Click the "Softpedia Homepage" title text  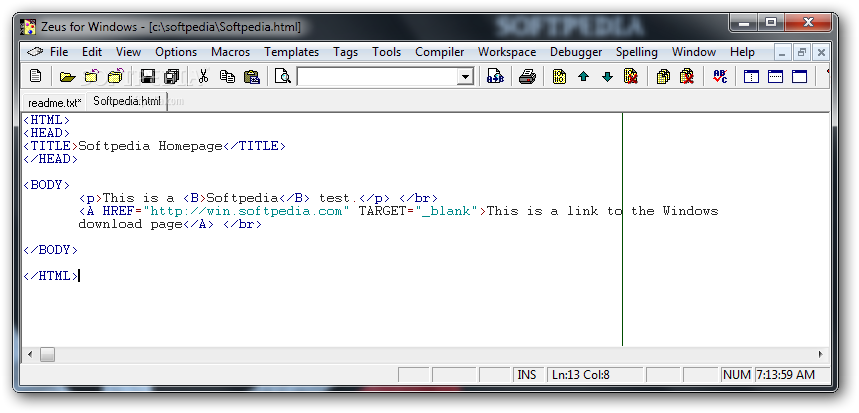[x=151, y=146]
